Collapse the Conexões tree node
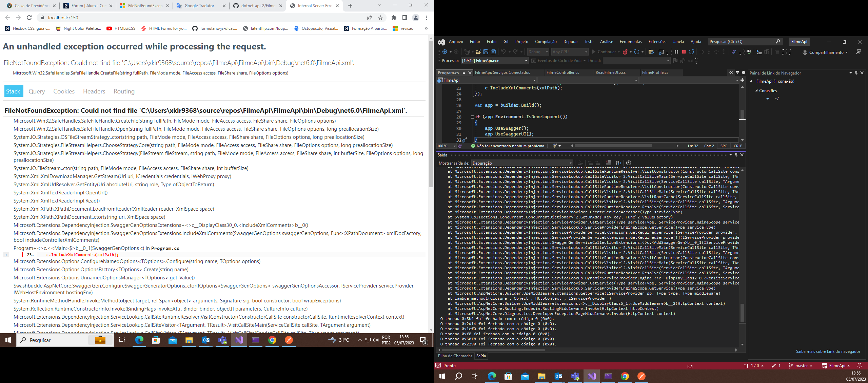 tap(756, 91)
